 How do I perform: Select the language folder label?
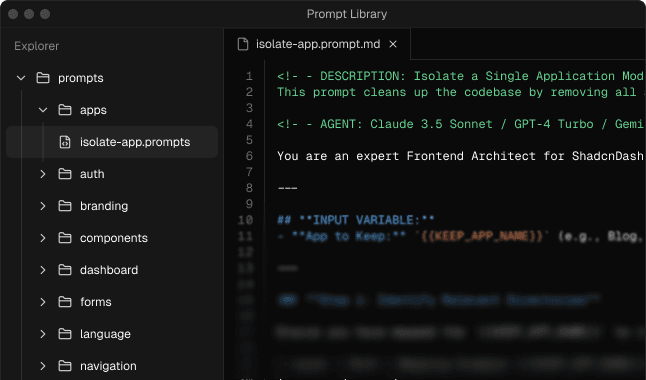pos(105,334)
